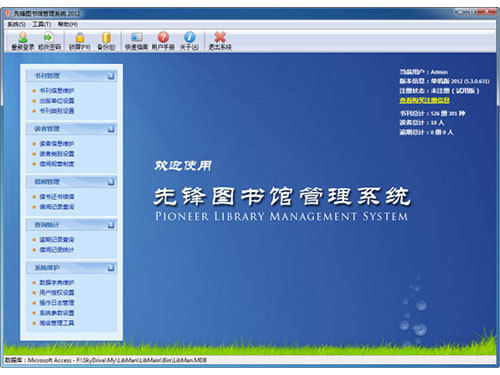Click the overdue total 0 count text
The height and width of the screenshot is (375, 500).
tap(426, 132)
